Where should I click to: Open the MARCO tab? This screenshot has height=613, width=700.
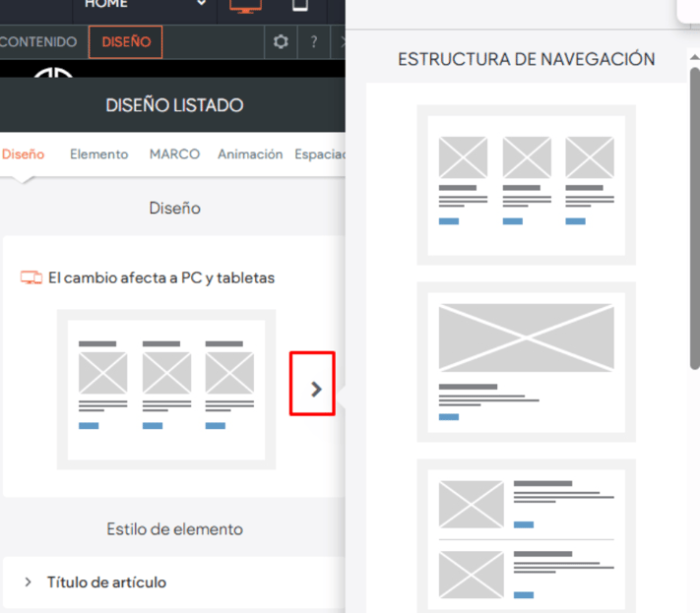coord(174,154)
